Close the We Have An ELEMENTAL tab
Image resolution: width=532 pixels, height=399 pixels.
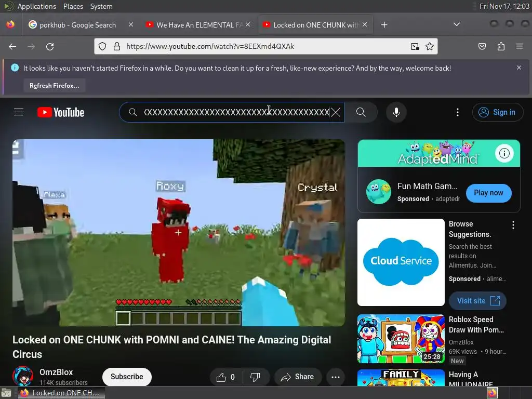tap(248, 24)
